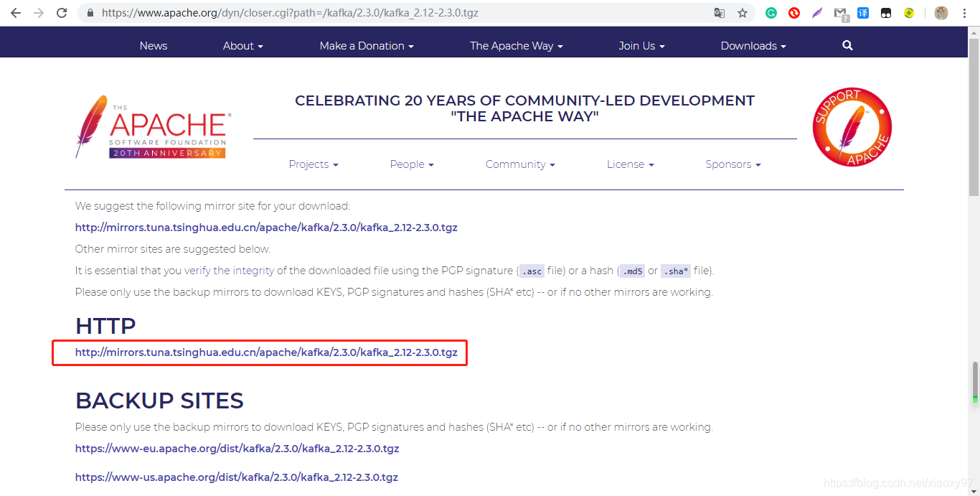Click the scrollbar up arrow

coord(974,32)
